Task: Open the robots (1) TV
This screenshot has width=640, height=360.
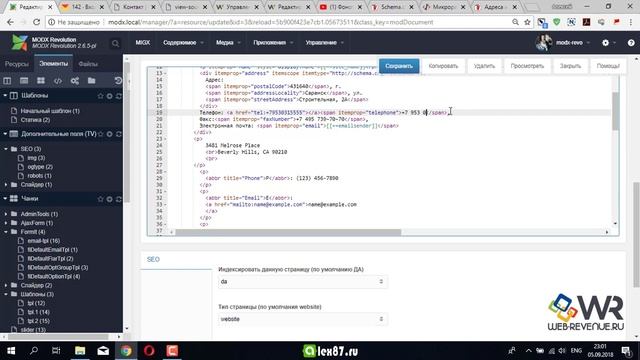Action: (39, 176)
